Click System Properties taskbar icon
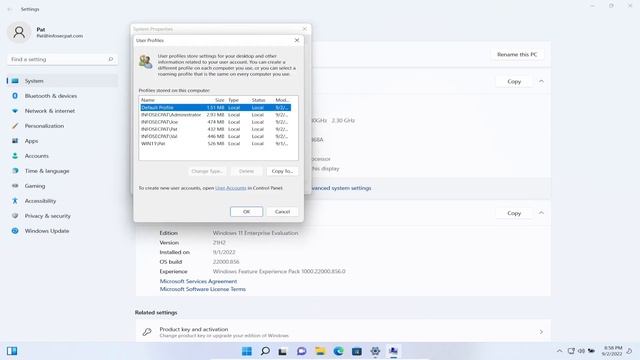640x360 pixels. click(x=393, y=351)
